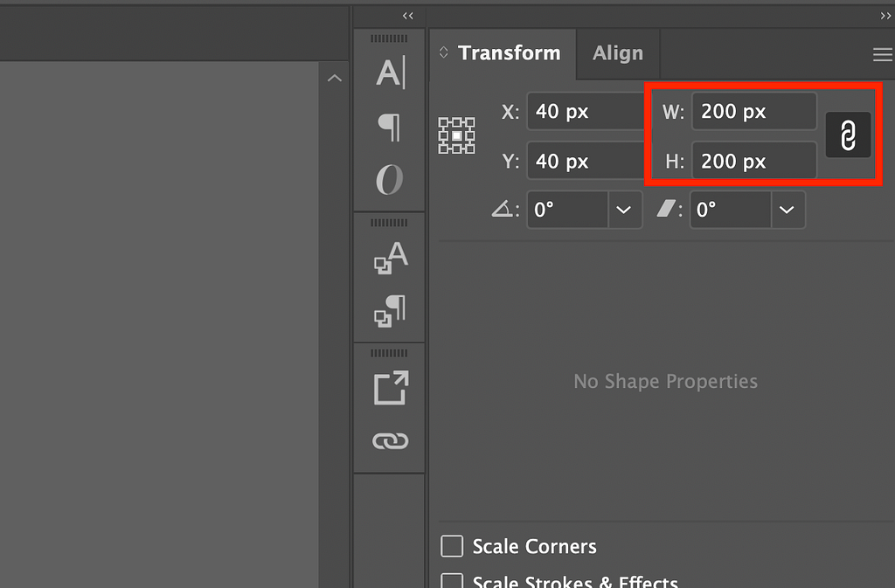Open the Paragraph panel icon
The width and height of the screenshot is (895, 588).
[389, 127]
